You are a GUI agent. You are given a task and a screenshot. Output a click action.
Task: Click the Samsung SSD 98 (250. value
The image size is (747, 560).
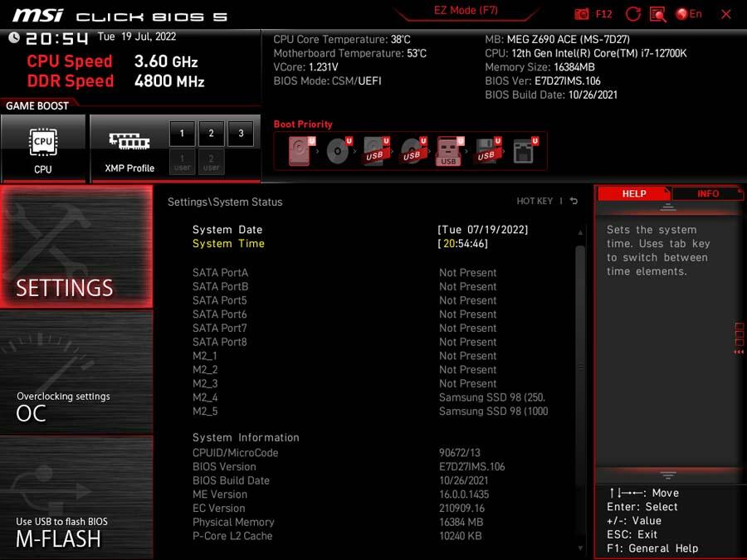492,397
